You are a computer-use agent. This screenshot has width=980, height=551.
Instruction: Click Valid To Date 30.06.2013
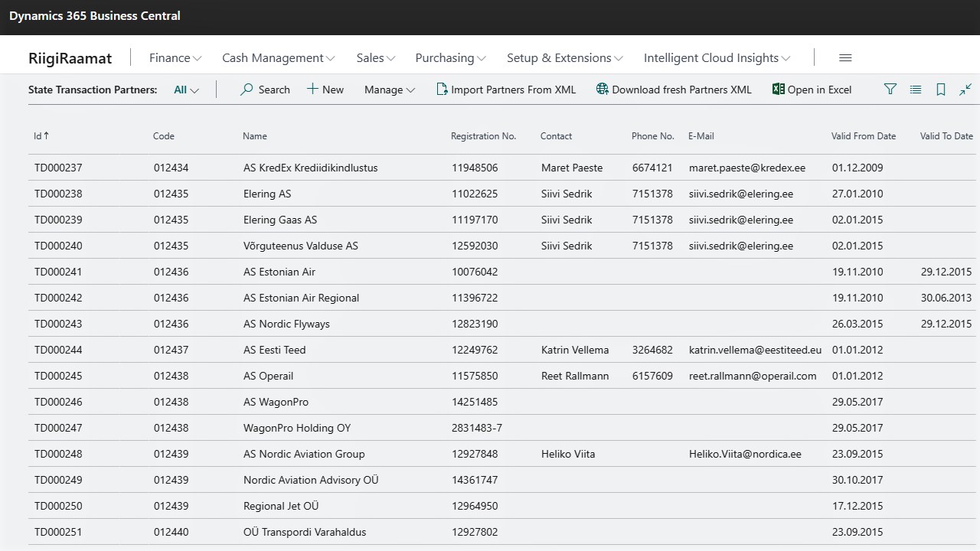[x=946, y=298]
